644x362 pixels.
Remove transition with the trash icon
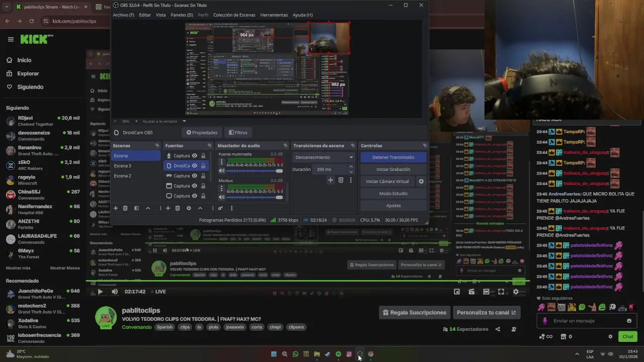tap(341, 180)
